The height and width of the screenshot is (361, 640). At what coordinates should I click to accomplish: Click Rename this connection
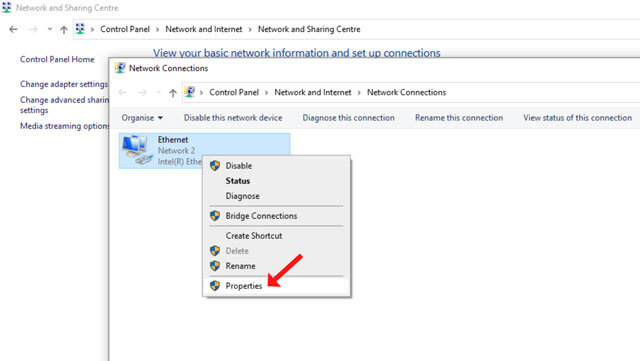coord(459,118)
